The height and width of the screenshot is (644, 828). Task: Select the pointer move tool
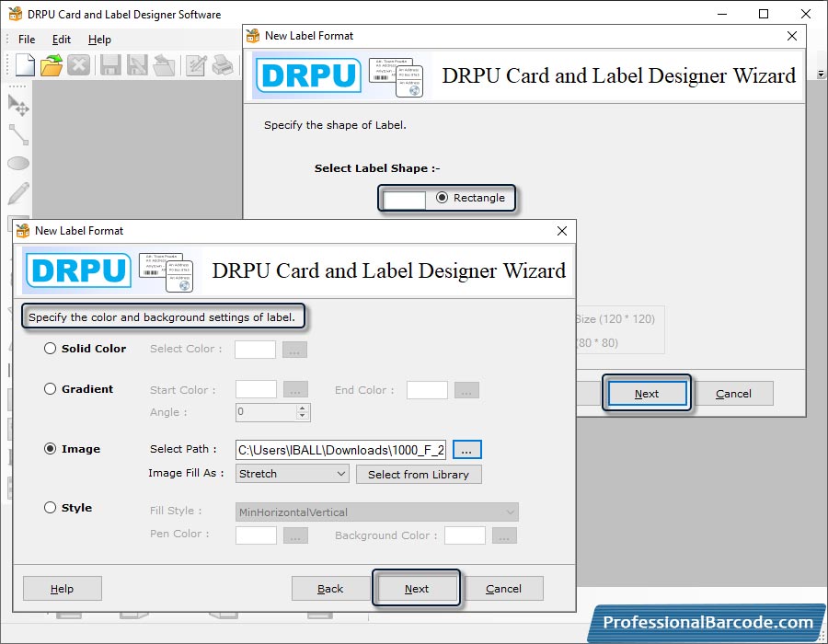18,105
